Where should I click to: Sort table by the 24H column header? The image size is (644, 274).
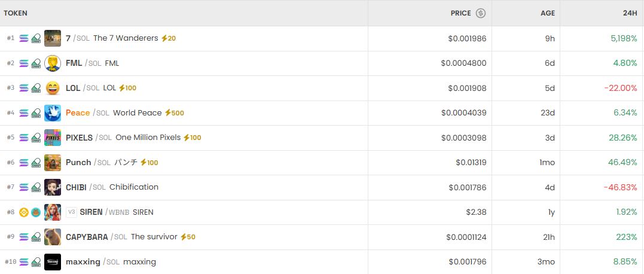coord(630,13)
